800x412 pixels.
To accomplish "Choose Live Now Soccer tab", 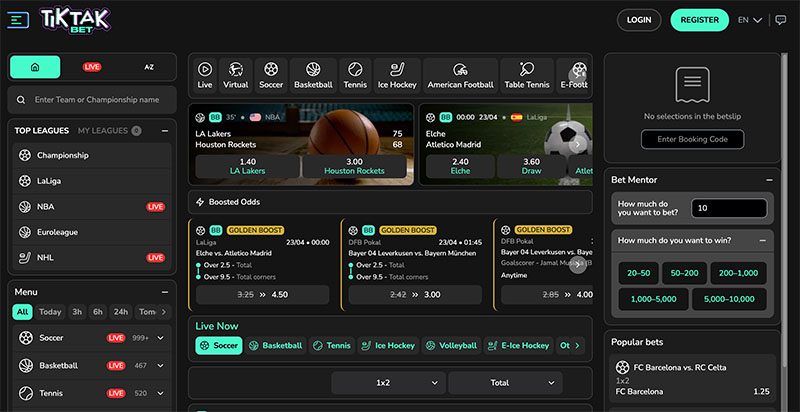I will point(219,346).
